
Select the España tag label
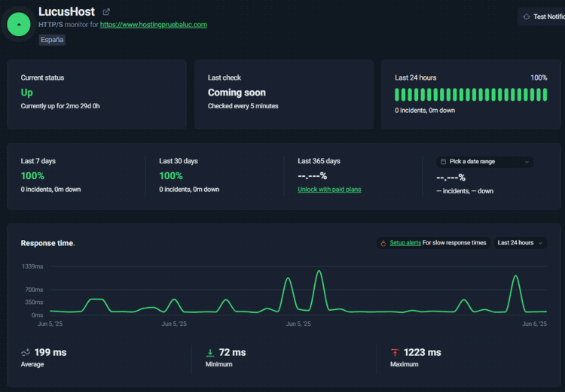point(52,40)
